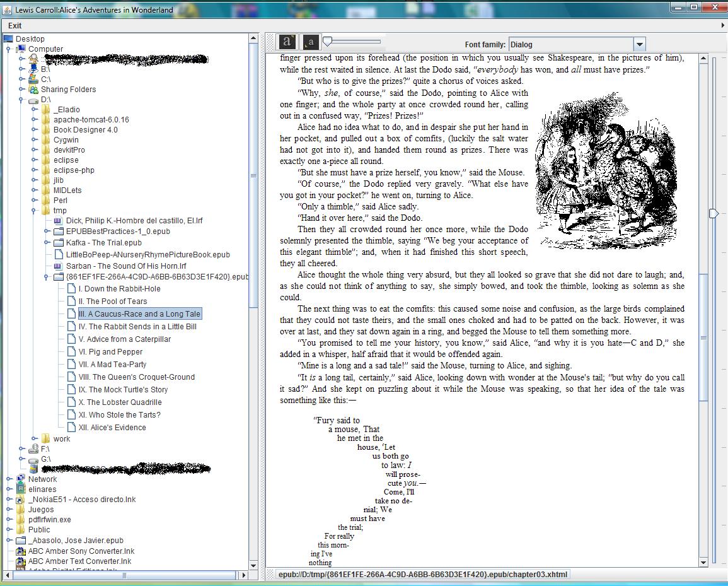
Task: Open chapter II. The Pool of Tears
Action: [113, 301]
